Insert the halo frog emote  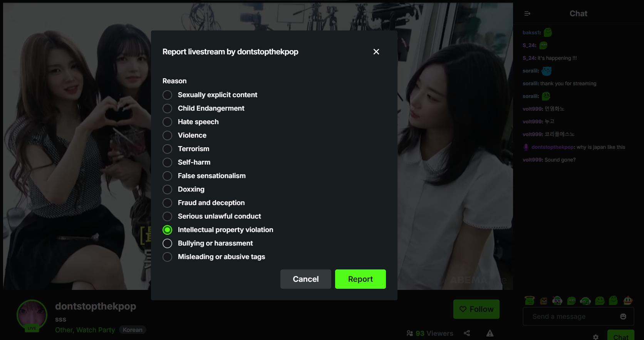530,300
